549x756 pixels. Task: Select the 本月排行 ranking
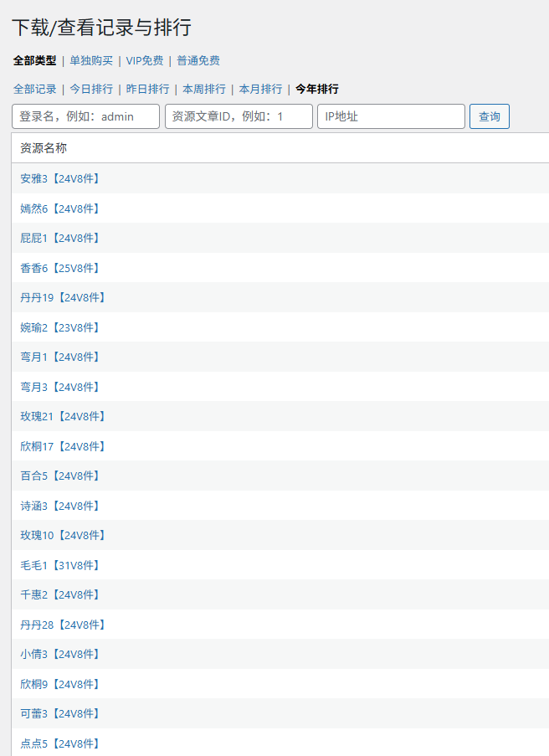click(x=260, y=89)
